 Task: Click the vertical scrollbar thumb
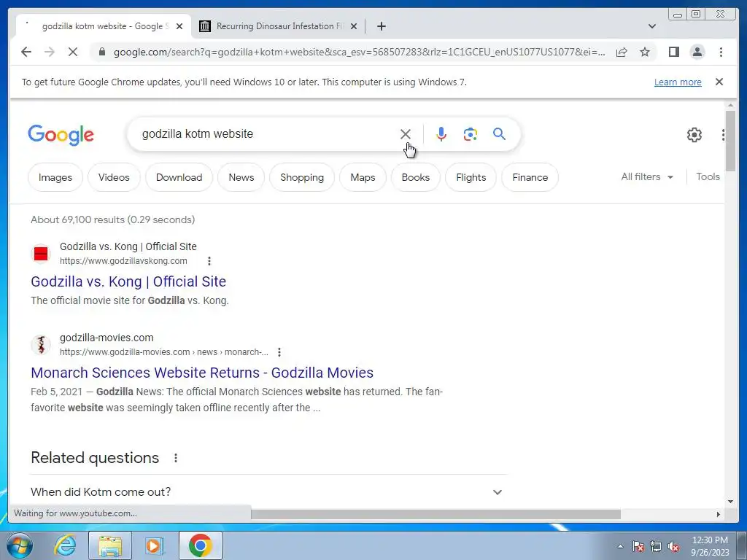click(730, 141)
